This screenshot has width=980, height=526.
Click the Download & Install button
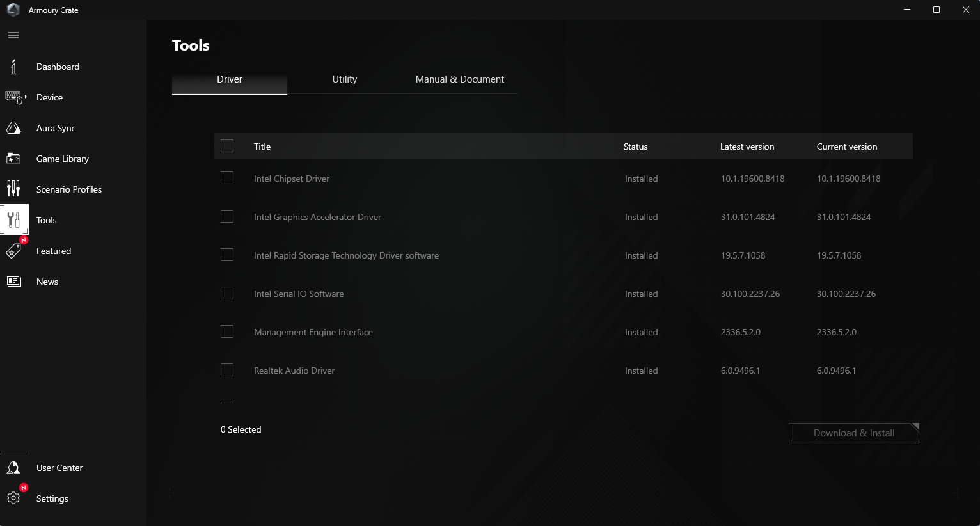(x=854, y=433)
